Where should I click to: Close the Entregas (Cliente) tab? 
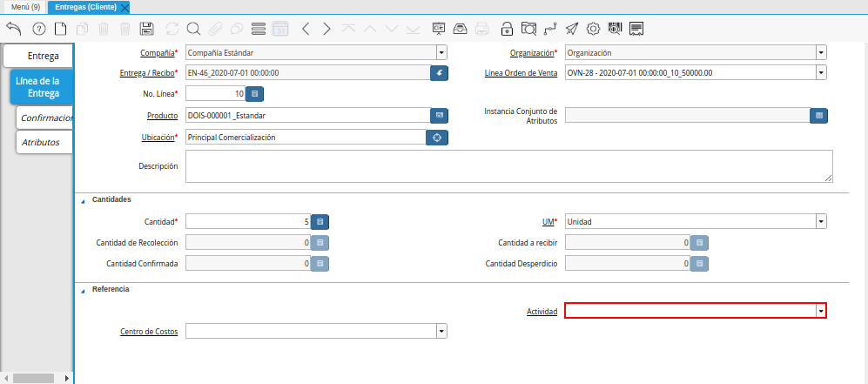coord(124,8)
